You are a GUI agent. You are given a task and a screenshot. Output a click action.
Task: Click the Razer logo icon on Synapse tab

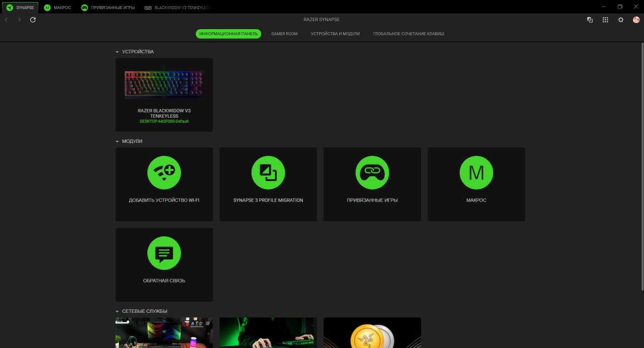point(10,8)
